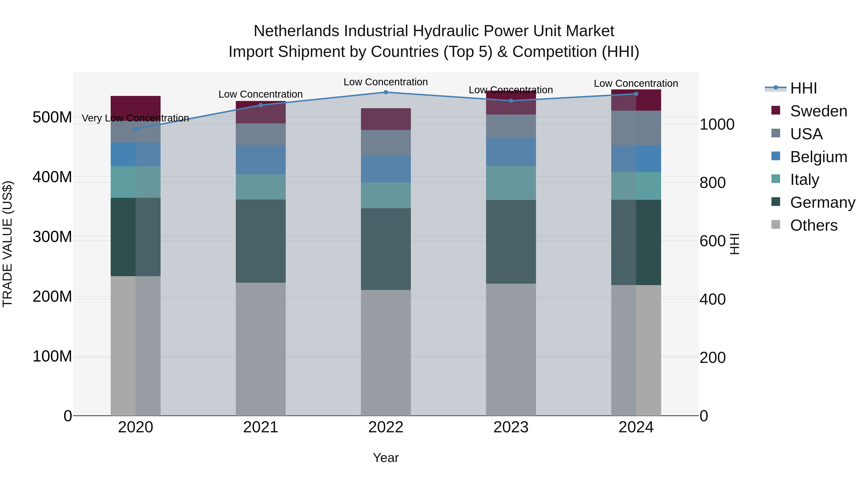The width and height of the screenshot is (868, 488).
Task: Click the Germany dark green legend swatch
Action: (776, 201)
